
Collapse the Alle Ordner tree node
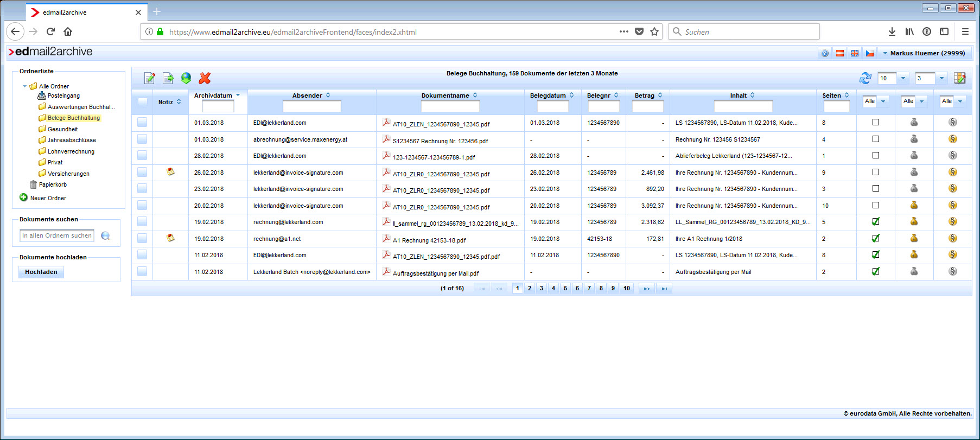point(25,86)
